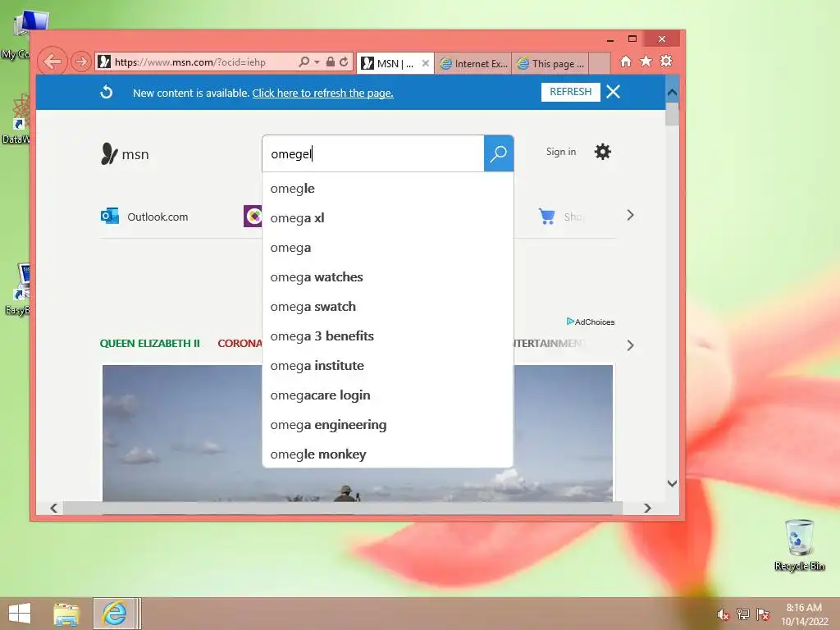
Task: Open the Outlook.com link
Action: (x=157, y=217)
